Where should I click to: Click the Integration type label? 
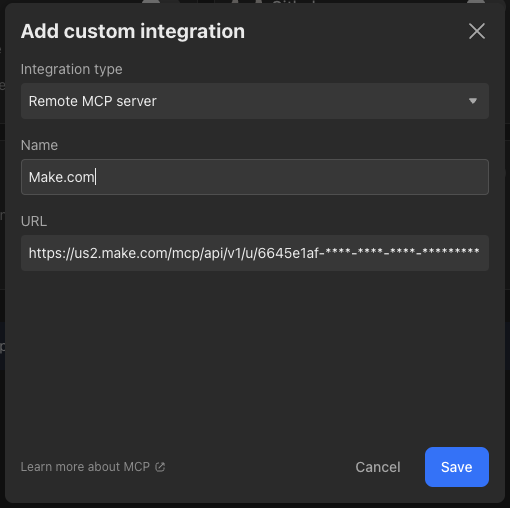point(72,69)
